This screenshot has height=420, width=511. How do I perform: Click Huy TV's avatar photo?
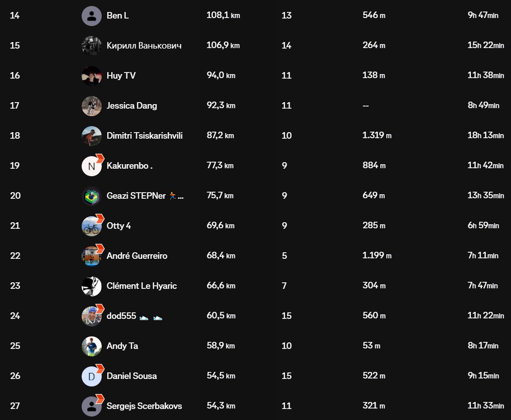point(92,76)
